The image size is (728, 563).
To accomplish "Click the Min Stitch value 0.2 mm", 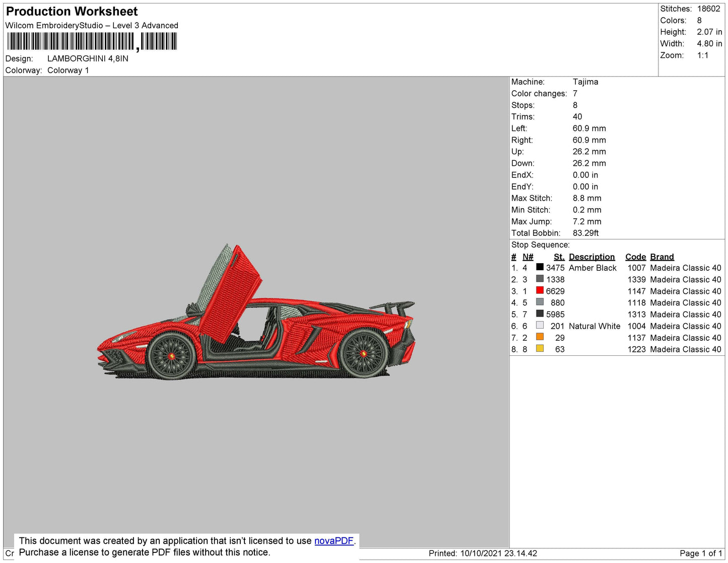I will (587, 210).
